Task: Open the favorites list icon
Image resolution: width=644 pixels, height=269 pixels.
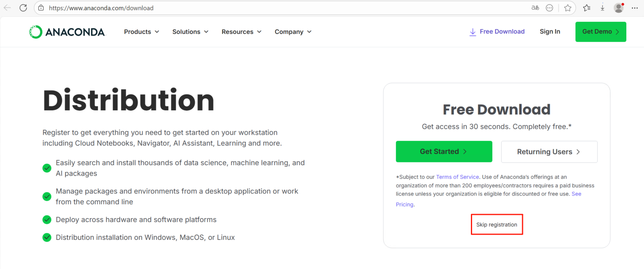Action: click(587, 8)
